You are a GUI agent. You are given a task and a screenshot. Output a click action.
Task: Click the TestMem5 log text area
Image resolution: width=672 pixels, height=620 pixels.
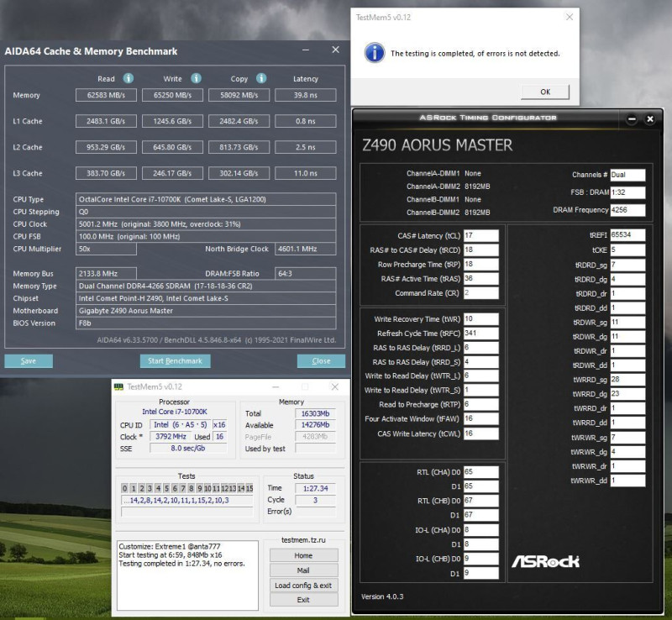pos(187,575)
